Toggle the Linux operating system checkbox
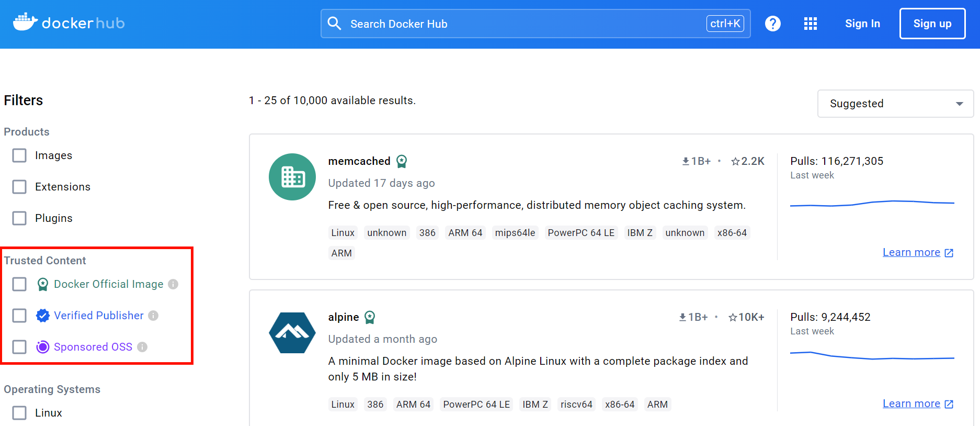Image resolution: width=980 pixels, height=426 pixels. [x=19, y=413]
